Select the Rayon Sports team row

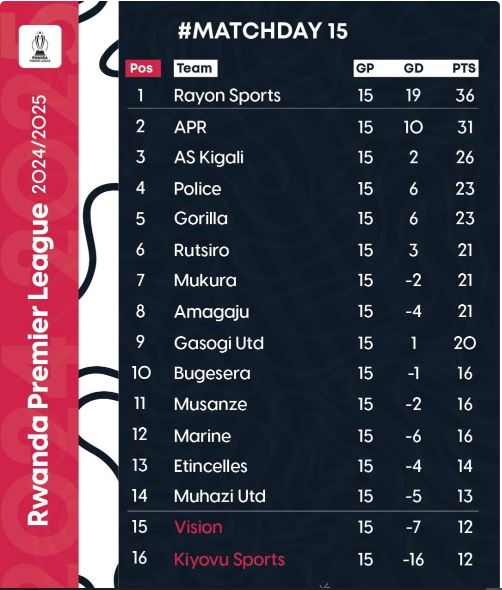click(x=303, y=95)
